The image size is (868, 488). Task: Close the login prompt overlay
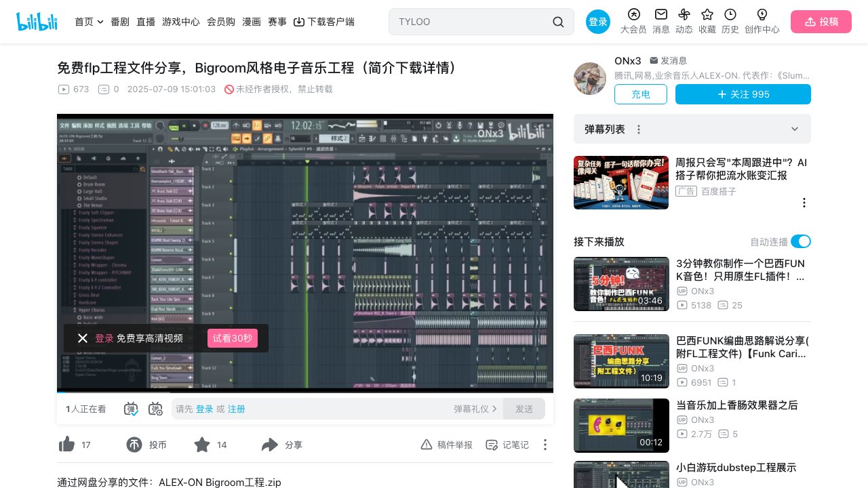coord(83,338)
